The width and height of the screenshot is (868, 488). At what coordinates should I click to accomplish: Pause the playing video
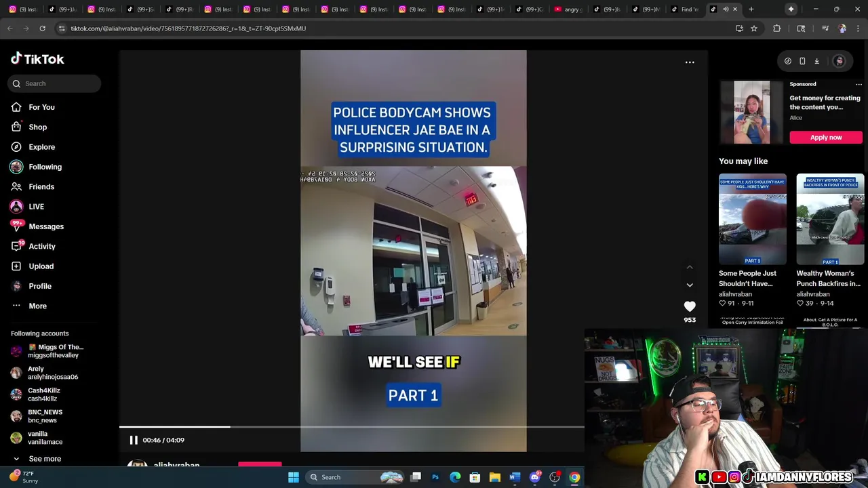point(134,440)
